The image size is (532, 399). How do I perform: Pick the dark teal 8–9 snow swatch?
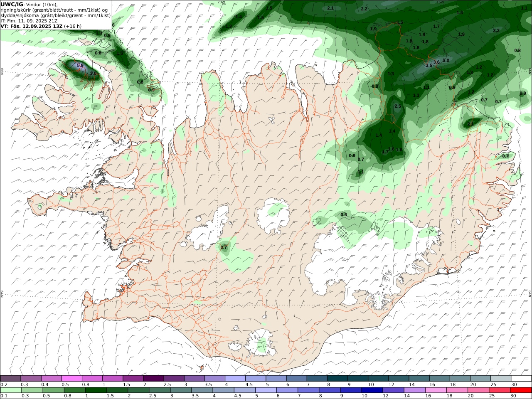coord(337,378)
